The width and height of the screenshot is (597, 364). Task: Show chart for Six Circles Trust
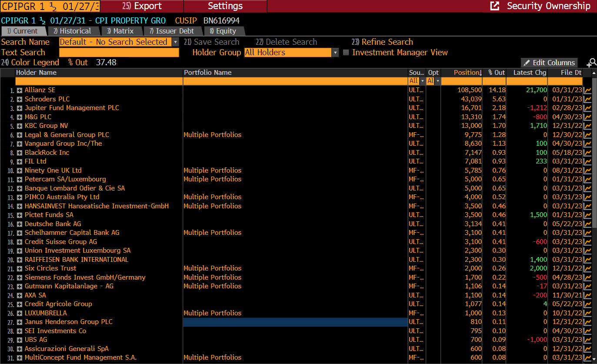pyautogui.click(x=587, y=268)
